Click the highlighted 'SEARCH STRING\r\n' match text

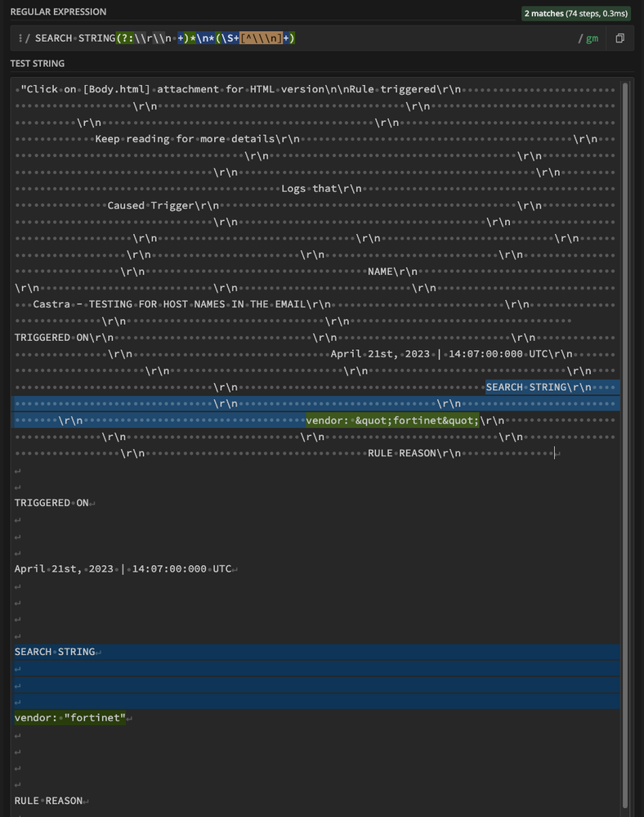[x=539, y=387]
